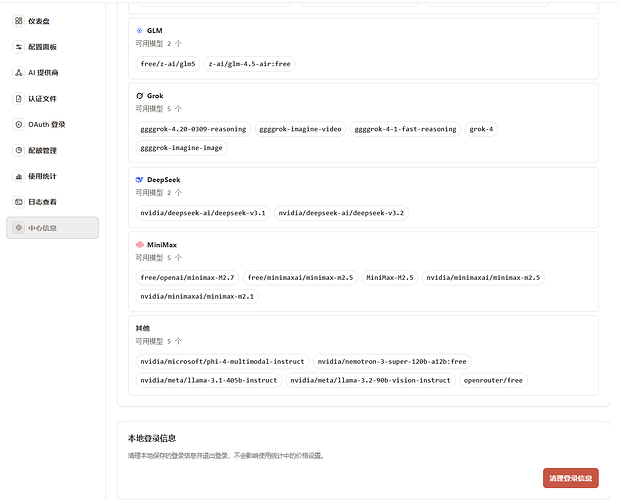The width and height of the screenshot is (619, 500).
Task: Click the Grok provider logo icon
Action: (x=139, y=96)
